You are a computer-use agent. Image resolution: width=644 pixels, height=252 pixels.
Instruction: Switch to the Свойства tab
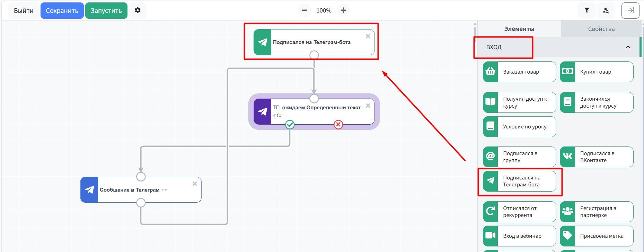pyautogui.click(x=601, y=29)
